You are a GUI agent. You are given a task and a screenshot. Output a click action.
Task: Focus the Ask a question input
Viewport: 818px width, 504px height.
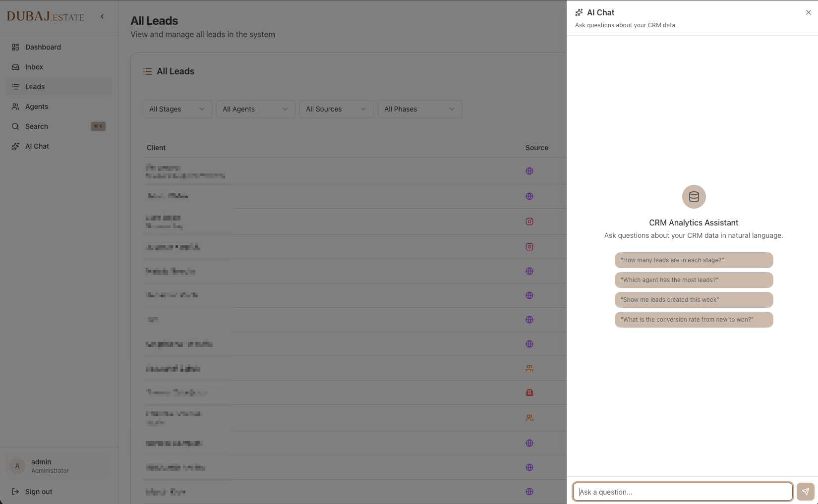(683, 492)
